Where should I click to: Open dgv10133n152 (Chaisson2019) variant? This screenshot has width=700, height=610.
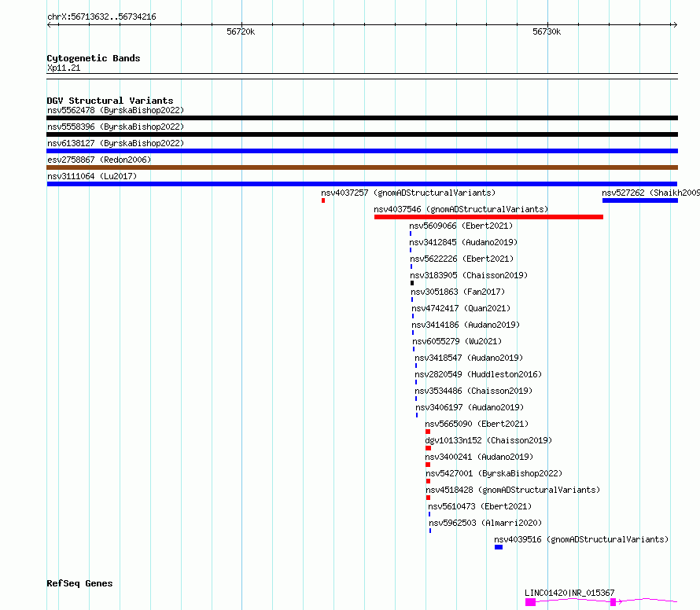tap(489, 440)
